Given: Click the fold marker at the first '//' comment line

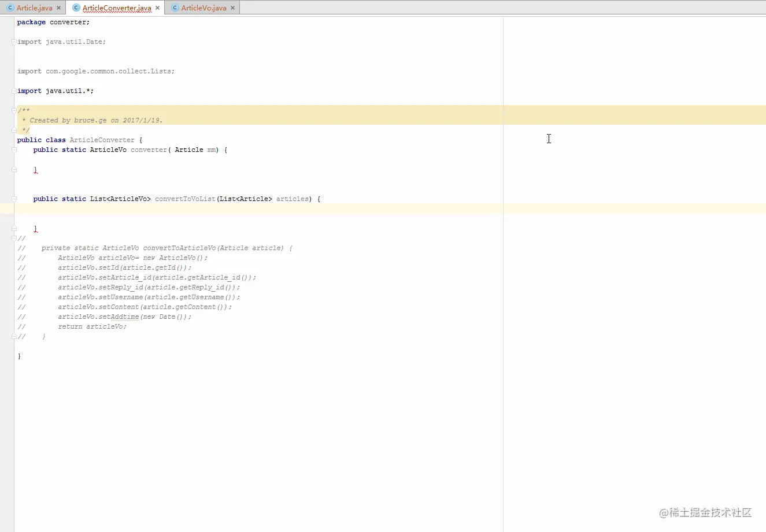Looking at the screenshot, I should (14, 238).
